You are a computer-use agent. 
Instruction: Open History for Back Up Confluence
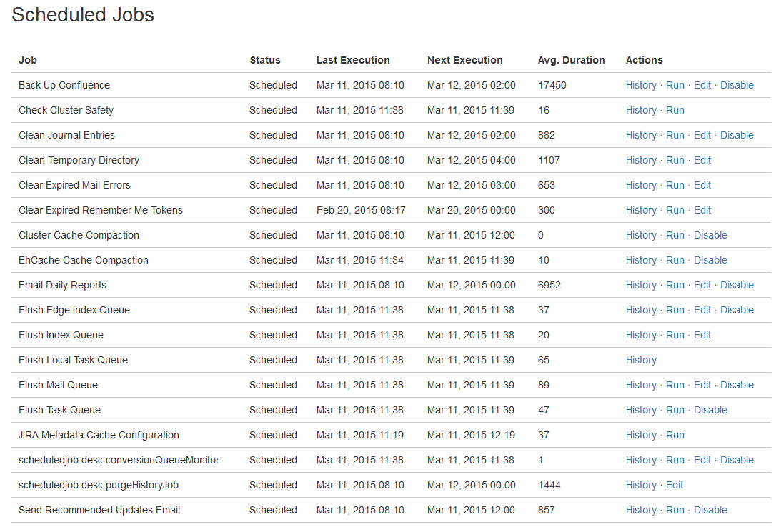pyautogui.click(x=640, y=85)
